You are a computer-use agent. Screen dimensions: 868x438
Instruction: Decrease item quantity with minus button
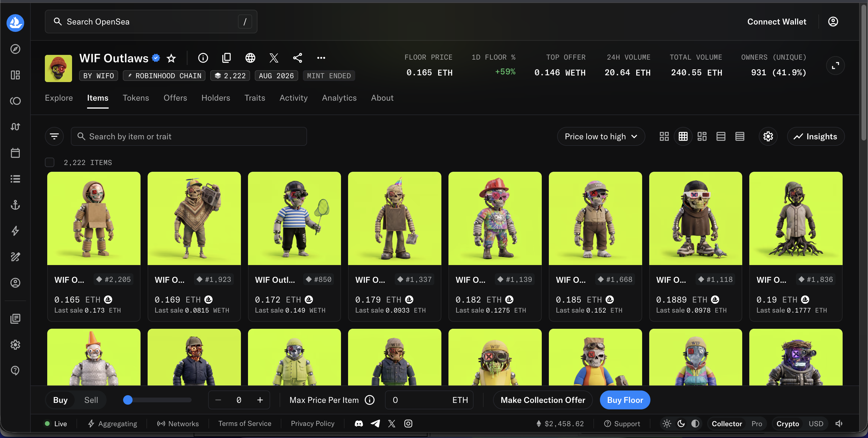(x=218, y=400)
